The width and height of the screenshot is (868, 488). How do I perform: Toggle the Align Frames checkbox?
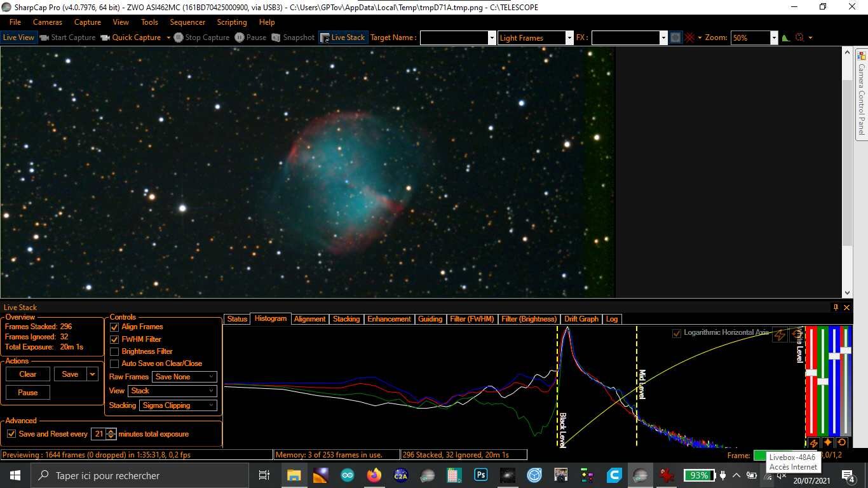114,327
